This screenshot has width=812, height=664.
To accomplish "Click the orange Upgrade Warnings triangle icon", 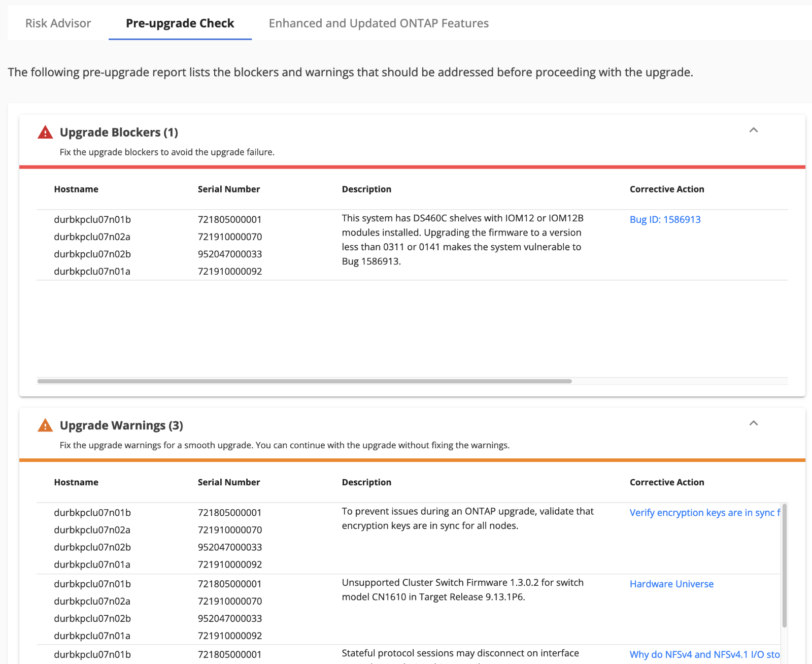I will (45, 425).
